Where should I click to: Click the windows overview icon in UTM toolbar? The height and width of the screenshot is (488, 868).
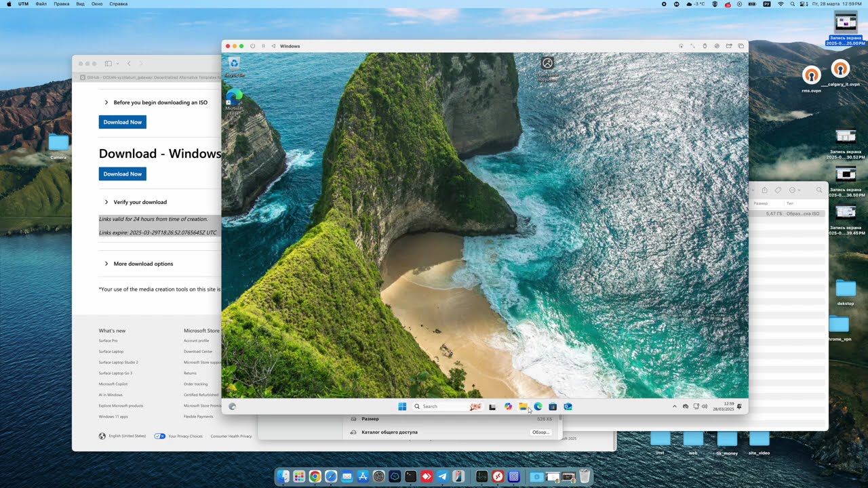741,46
